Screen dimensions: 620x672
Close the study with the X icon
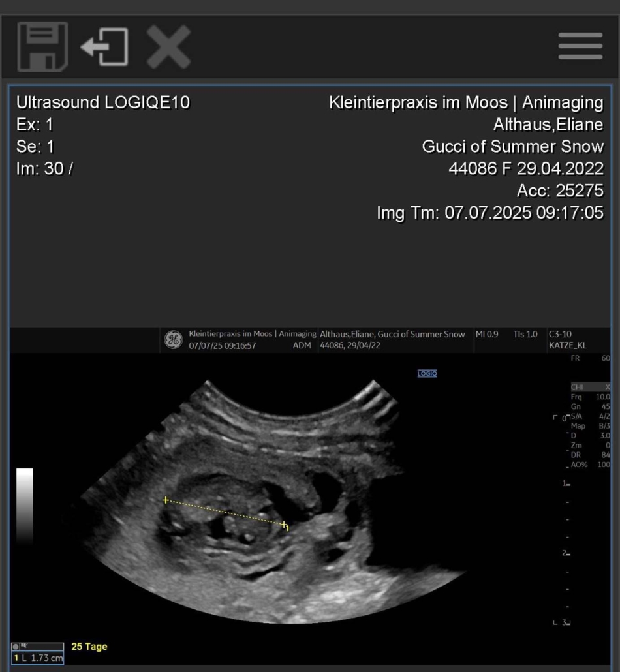tap(168, 46)
